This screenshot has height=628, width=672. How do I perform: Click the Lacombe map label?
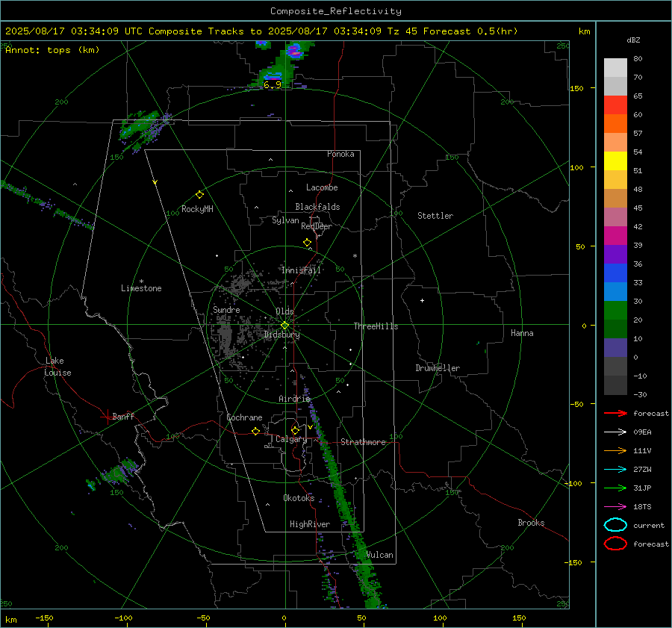point(322,187)
